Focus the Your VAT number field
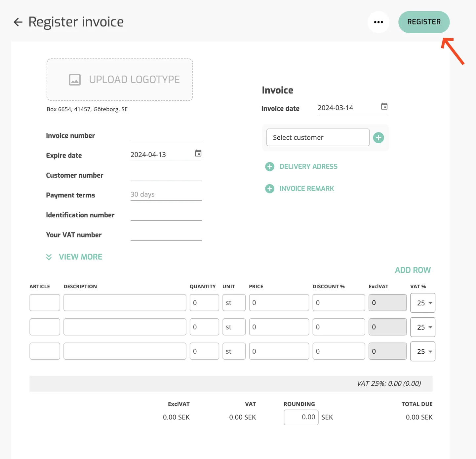Image resolution: width=476 pixels, height=459 pixels. pyautogui.click(x=166, y=234)
